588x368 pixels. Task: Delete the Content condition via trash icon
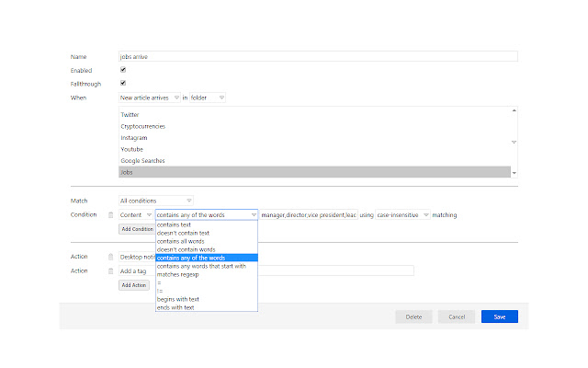click(111, 215)
